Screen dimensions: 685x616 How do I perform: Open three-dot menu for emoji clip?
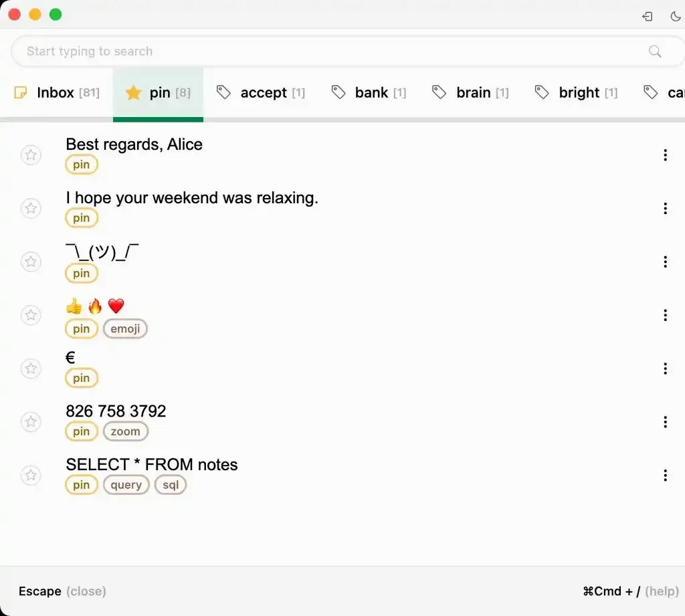click(x=665, y=315)
